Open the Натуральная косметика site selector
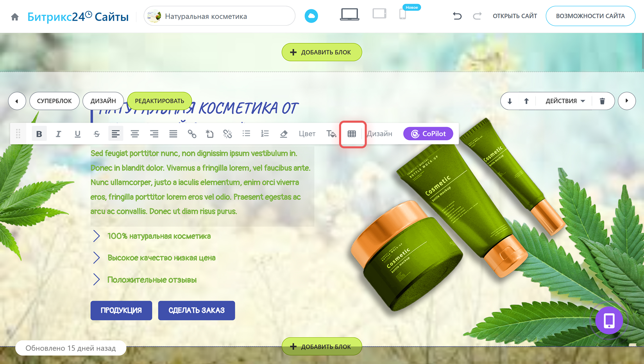Image resolution: width=644 pixels, height=364 pixels. 219,16
